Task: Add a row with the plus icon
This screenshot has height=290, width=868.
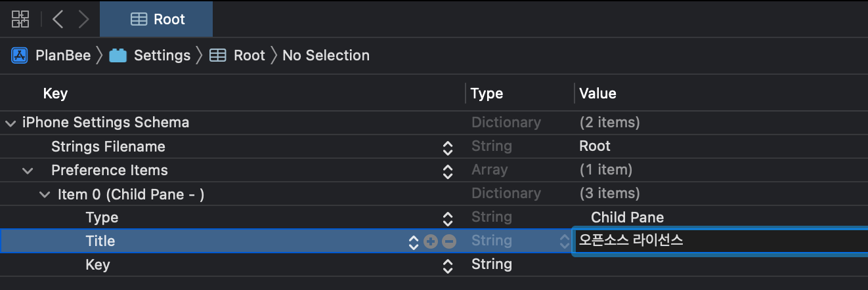Action: [431, 241]
